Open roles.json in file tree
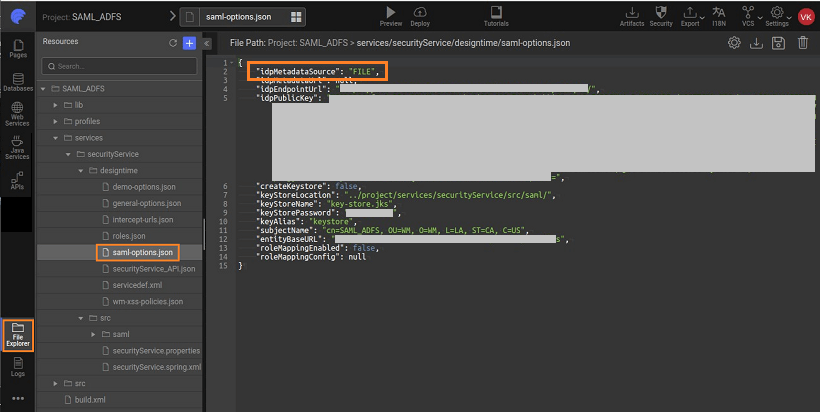Image resolution: width=820 pixels, height=412 pixels. [x=129, y=235]
